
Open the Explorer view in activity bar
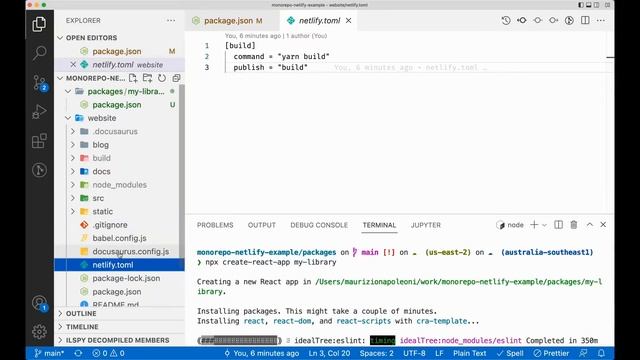[39, 24]
